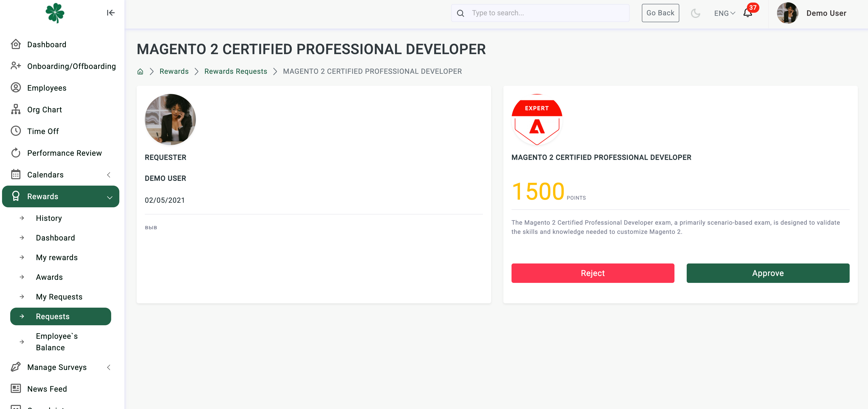The height and width of the screenshot is (409, 868).
Task: Click the 1500 points value
Action: 538,191
